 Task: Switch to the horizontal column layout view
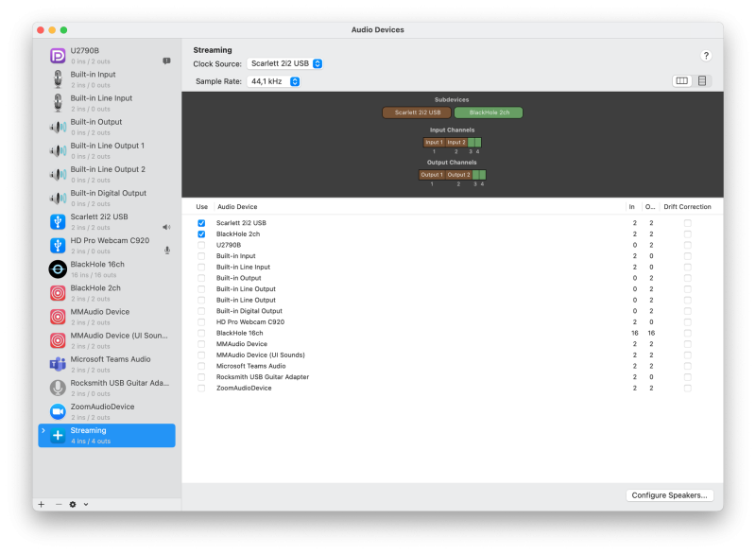pos(681,81)
